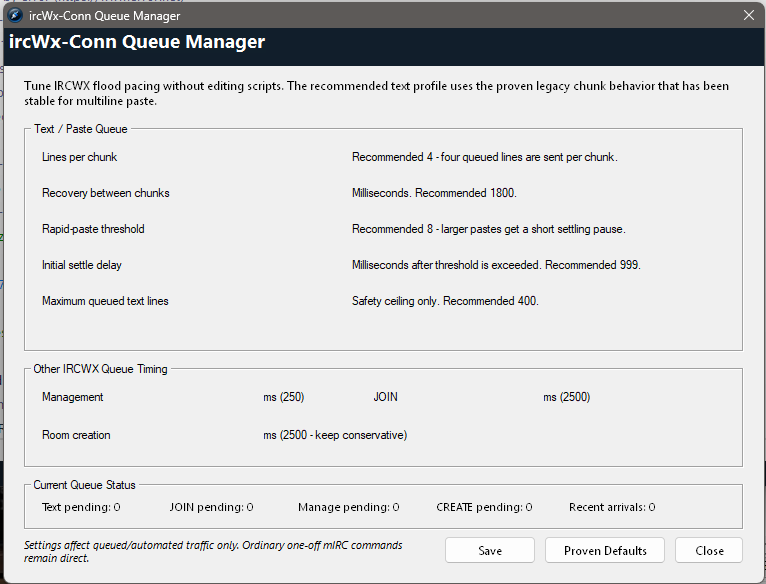The width and height of the screenshot is (766, 584).
Task: Click 'Milliseconds. Recommended 1800.' hint
Action: point(434,193)
